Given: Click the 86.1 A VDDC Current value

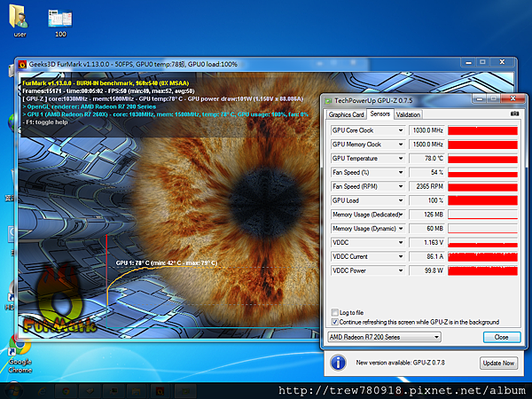Looking at the screenshot, I should [426, 257].
